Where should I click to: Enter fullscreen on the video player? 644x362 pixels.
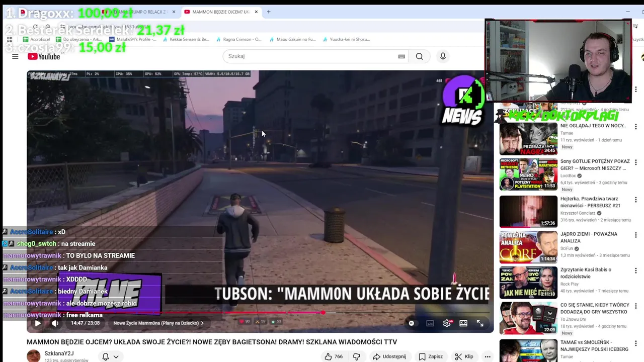[480, 323]
